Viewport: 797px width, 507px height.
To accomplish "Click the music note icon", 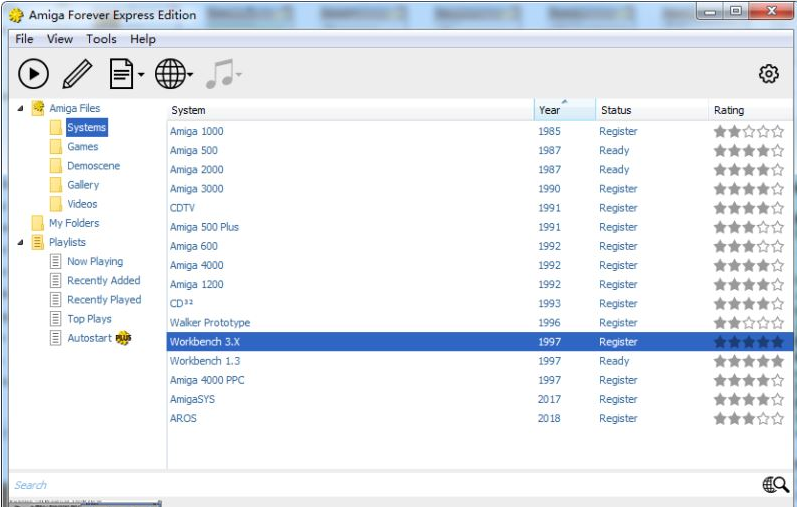I will click(x=220, y=74).
